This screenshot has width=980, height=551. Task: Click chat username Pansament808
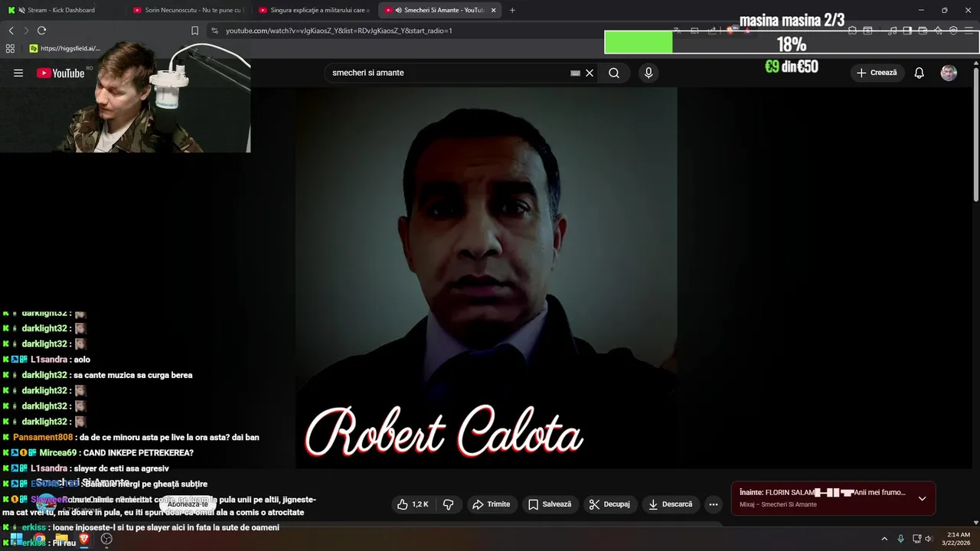tap(43, 438)
